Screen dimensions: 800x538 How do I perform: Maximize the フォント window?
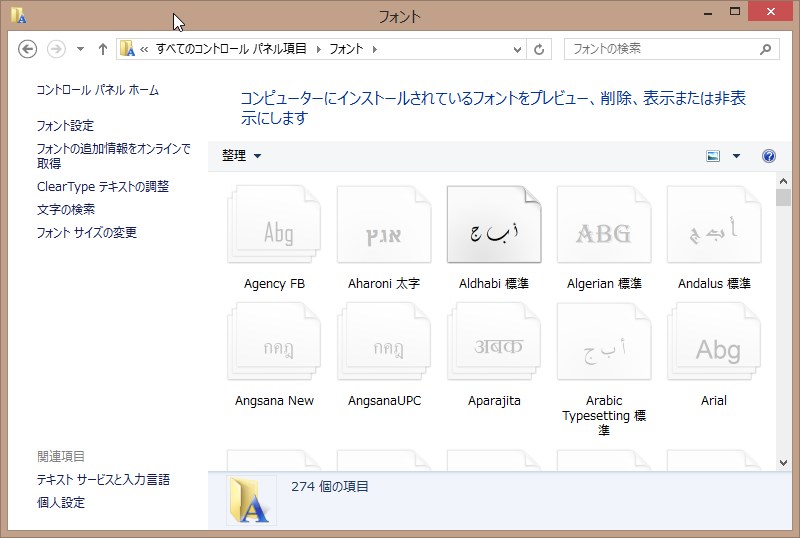pyautogui.click(x=735, y=12)
